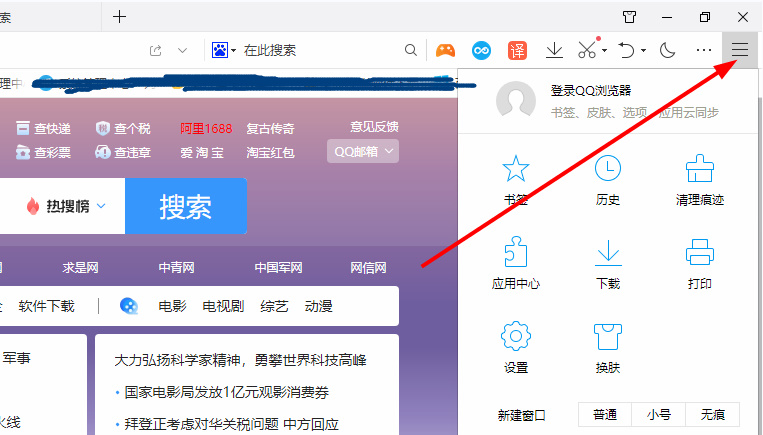Open the game controller icon
This screenshot has width=763, height=435.
pyautogui.click(x=445, y=50)
